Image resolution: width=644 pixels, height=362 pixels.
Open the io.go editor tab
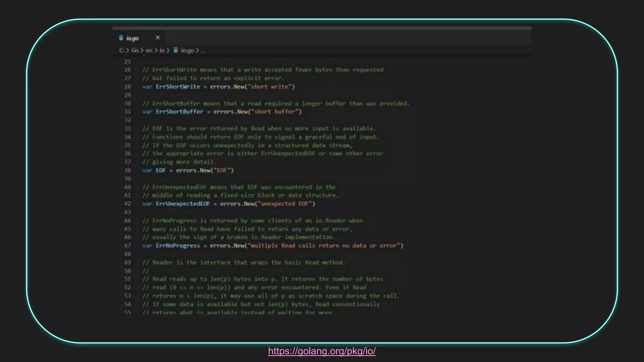(x=139, y=38)
